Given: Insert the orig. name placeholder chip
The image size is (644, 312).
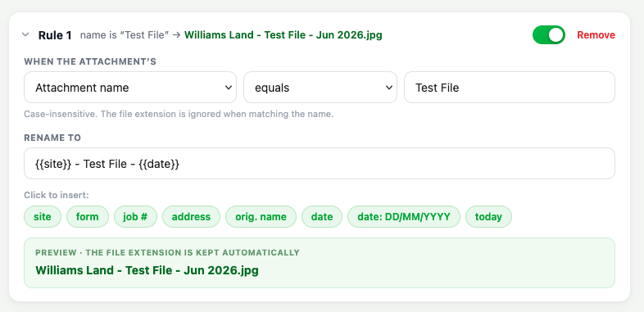Looking at the screenshot, I should click(x=261, y=216).
